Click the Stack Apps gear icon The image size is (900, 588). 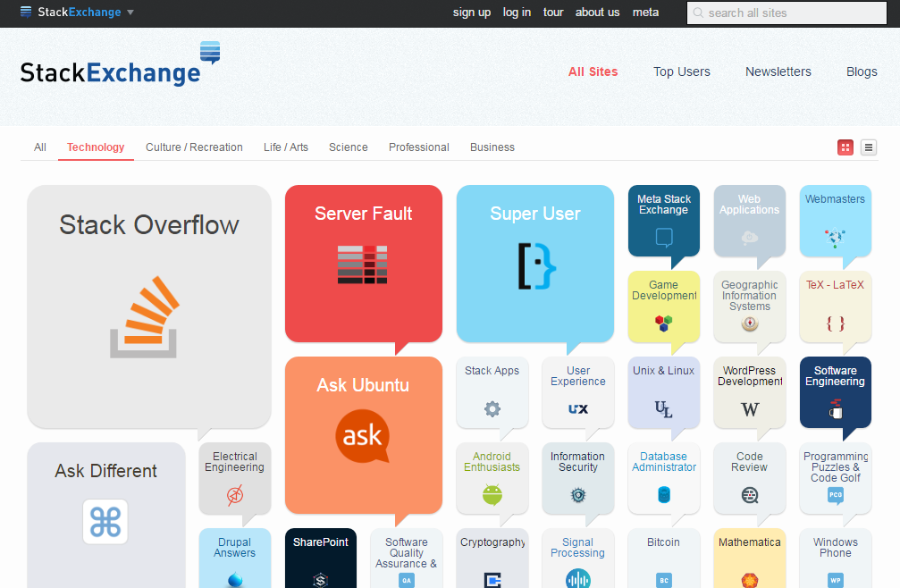pos(492,409)
